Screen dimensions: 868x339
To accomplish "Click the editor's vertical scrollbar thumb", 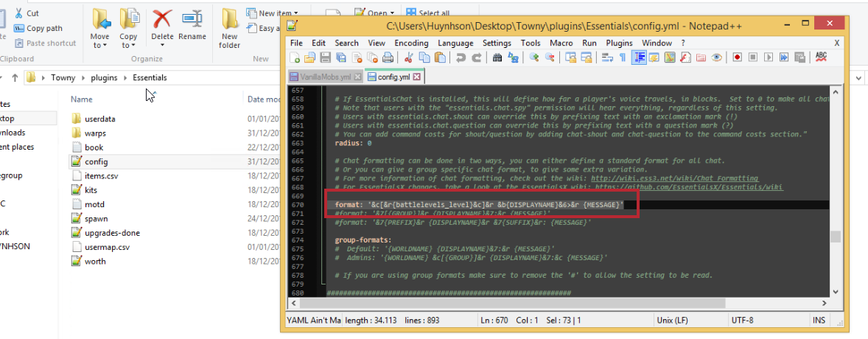I will tap(836, 237).
